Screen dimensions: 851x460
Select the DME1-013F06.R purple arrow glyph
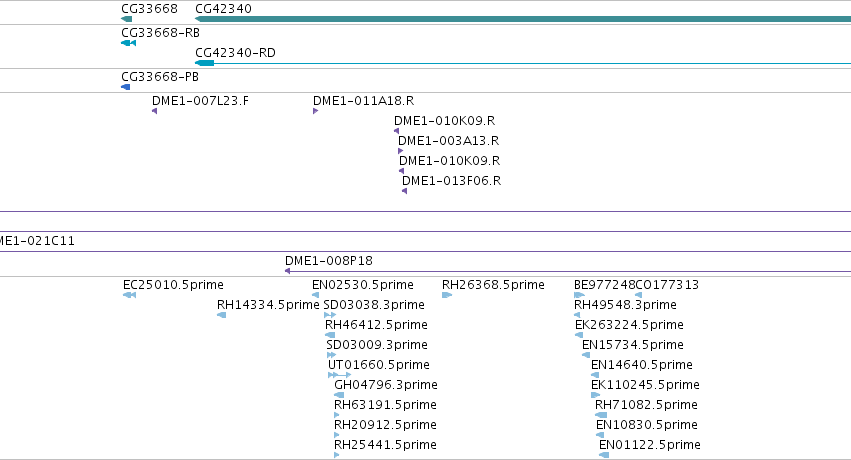click(404, 191)
